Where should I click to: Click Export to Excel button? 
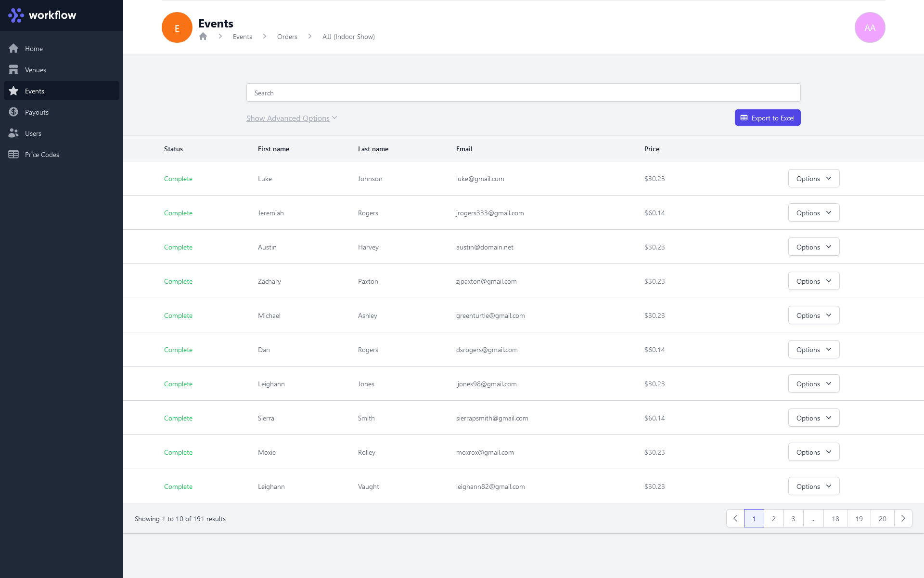pyautogui.click(x=767, y=118)
